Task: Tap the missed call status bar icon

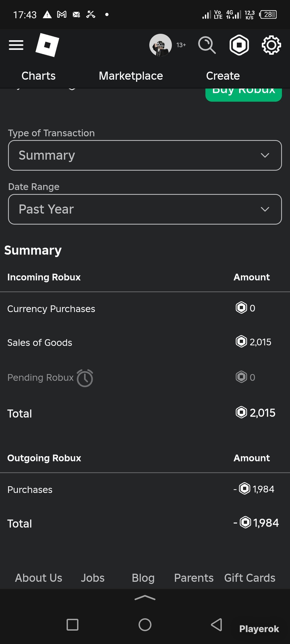Action: (x=91, y=14)
